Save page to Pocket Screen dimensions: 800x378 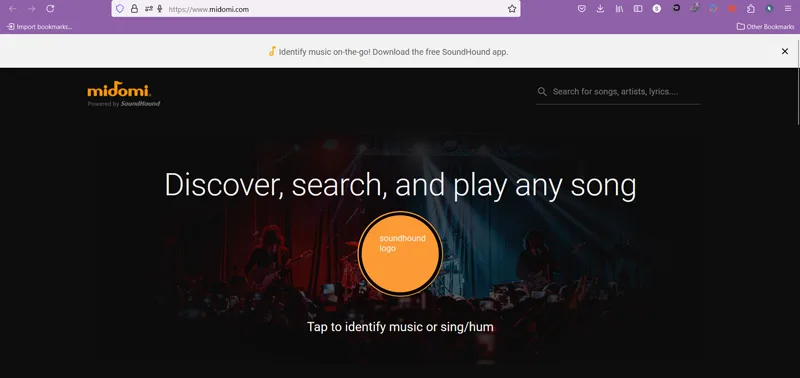coord(581,9)
